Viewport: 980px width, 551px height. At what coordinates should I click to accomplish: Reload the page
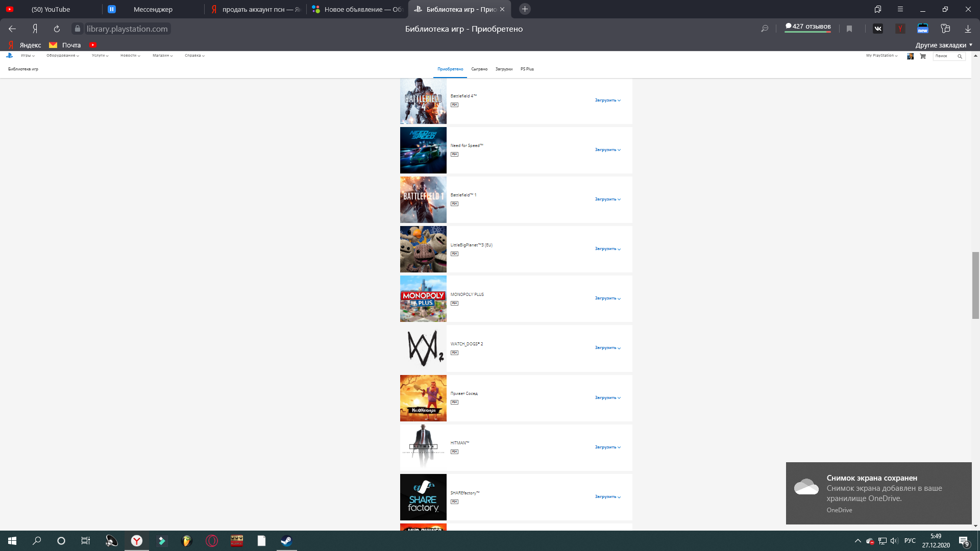[57, 29]
